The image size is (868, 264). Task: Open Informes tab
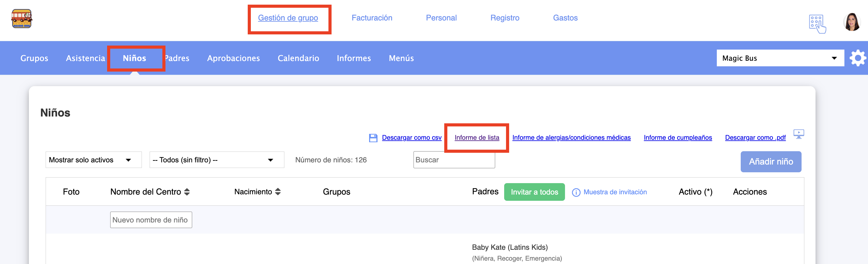point(354,58)
